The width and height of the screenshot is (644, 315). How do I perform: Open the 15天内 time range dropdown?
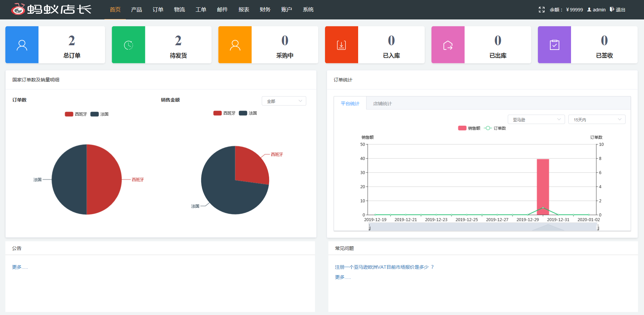[x=596, y=120]
